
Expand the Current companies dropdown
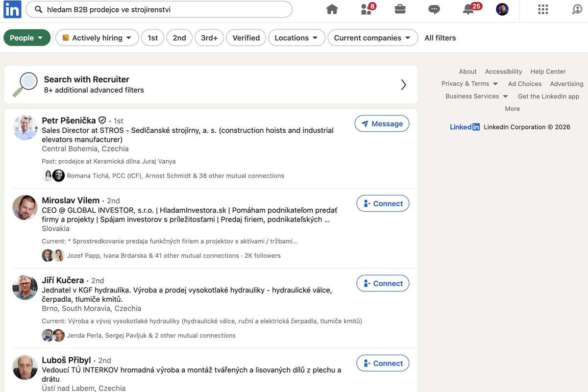(x=373, y=38)
